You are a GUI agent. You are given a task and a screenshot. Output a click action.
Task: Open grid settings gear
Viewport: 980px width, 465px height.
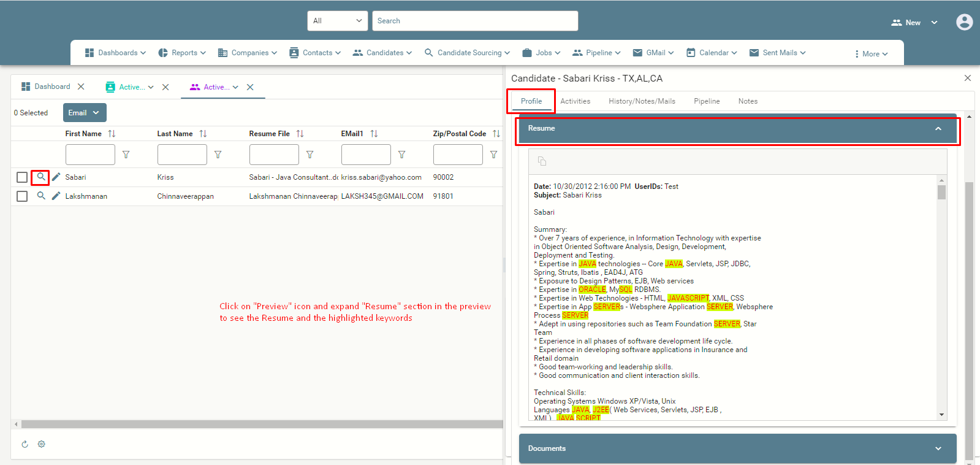click(x=42, y=444)
